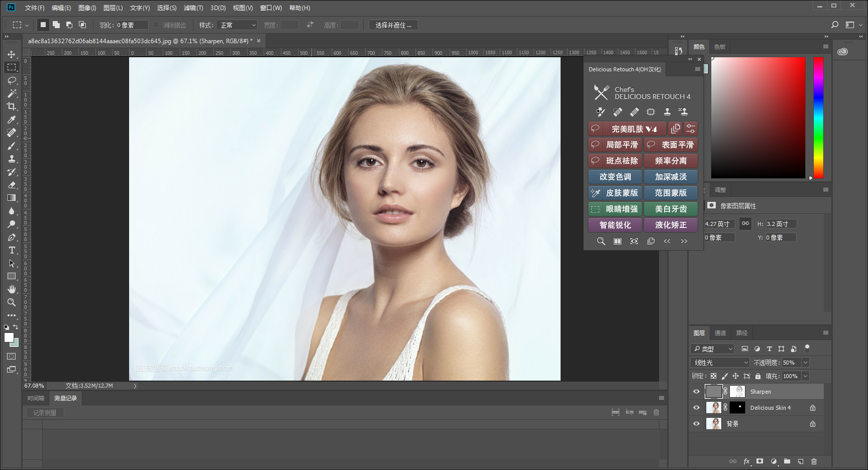Image resolution: width=868 pixels, height=470 pixels.
Task: Open the 线性光 blend mode dropdown
Action: (719, 362)
